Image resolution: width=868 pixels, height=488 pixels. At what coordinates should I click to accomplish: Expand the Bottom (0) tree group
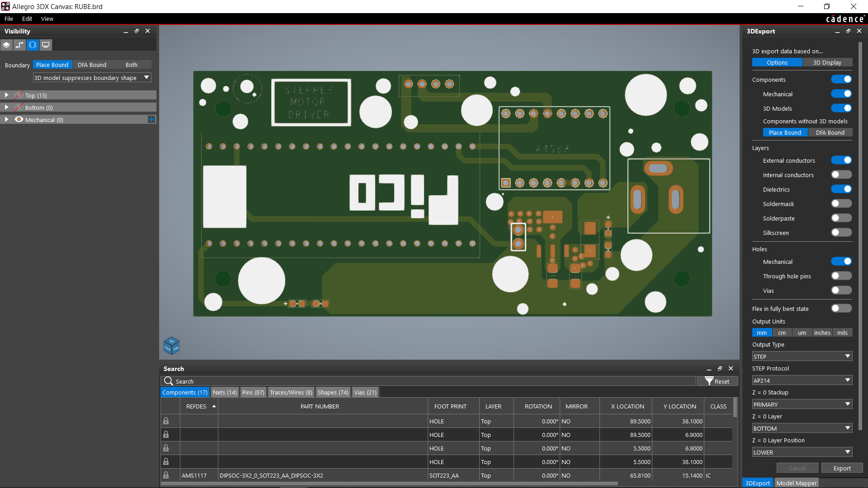coord(6,108)
